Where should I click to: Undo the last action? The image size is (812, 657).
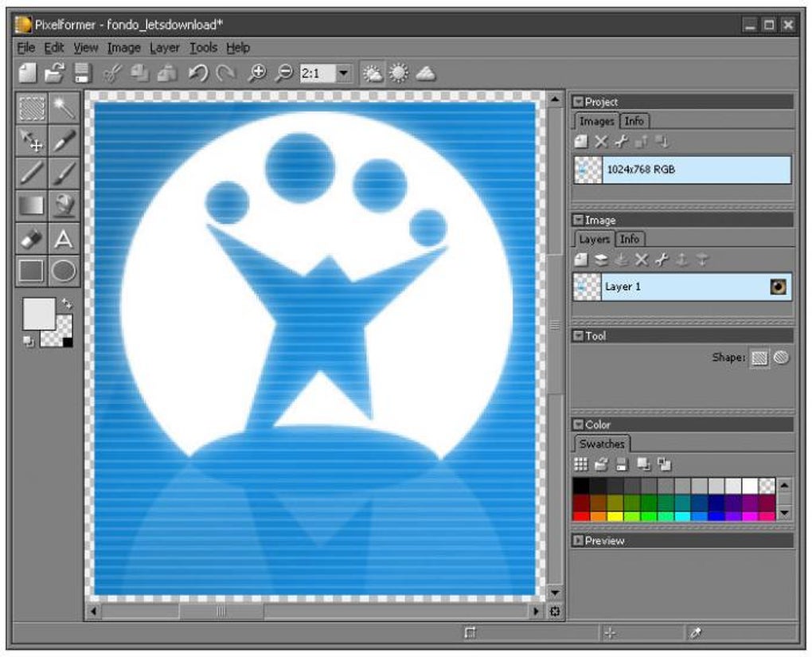197,73
